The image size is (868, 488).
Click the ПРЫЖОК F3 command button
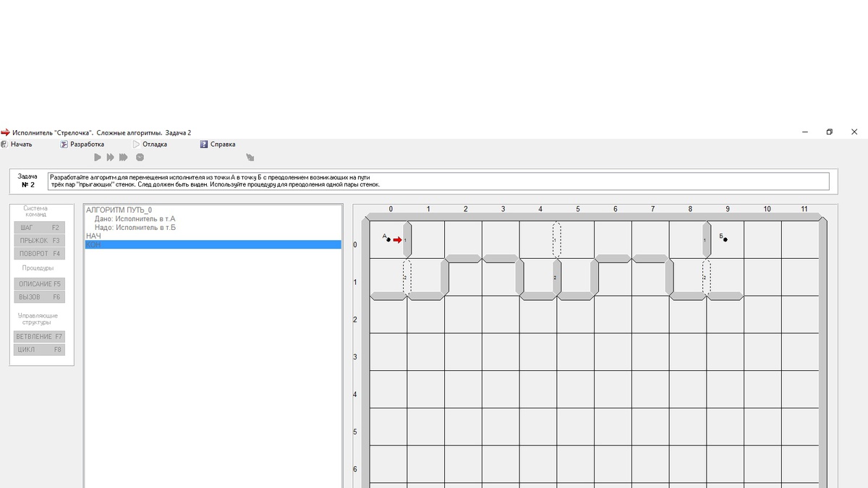(39, 241)
